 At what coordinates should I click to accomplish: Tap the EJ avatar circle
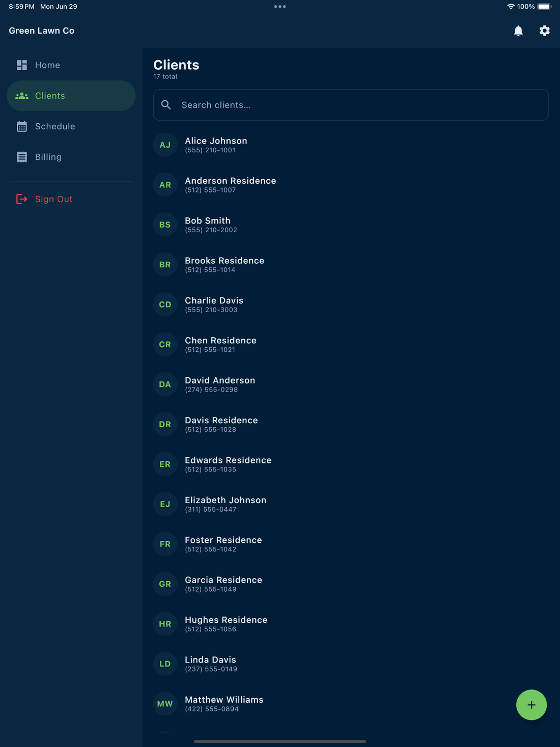(165, 504)
